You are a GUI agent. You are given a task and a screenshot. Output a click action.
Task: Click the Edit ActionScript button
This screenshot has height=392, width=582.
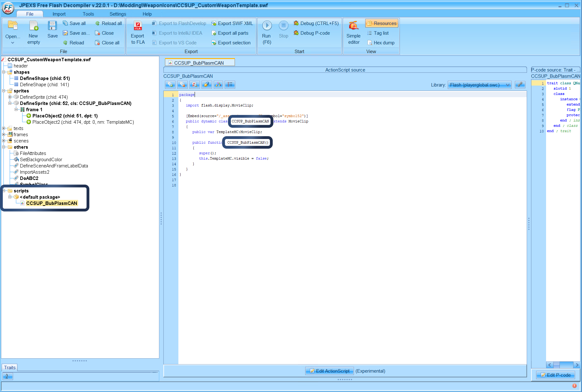(x=329, y=371)
